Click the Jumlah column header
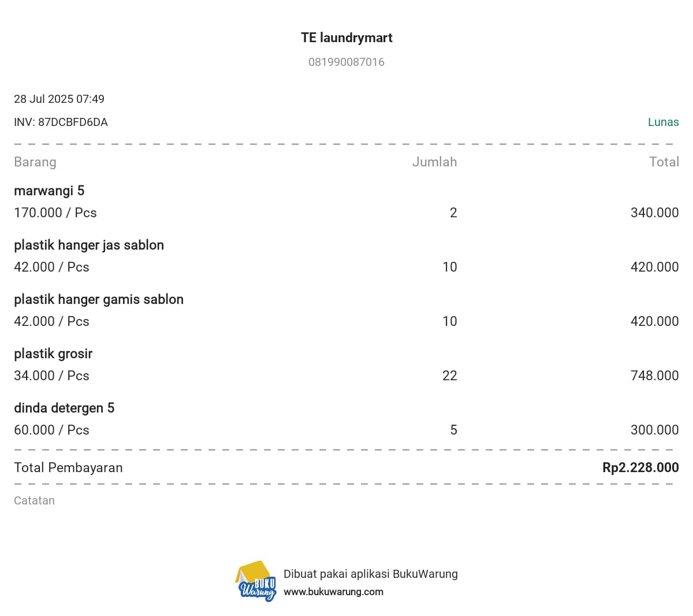Image resolution: width=693 pixels, height=616 pixels. [x=434, y=162]
